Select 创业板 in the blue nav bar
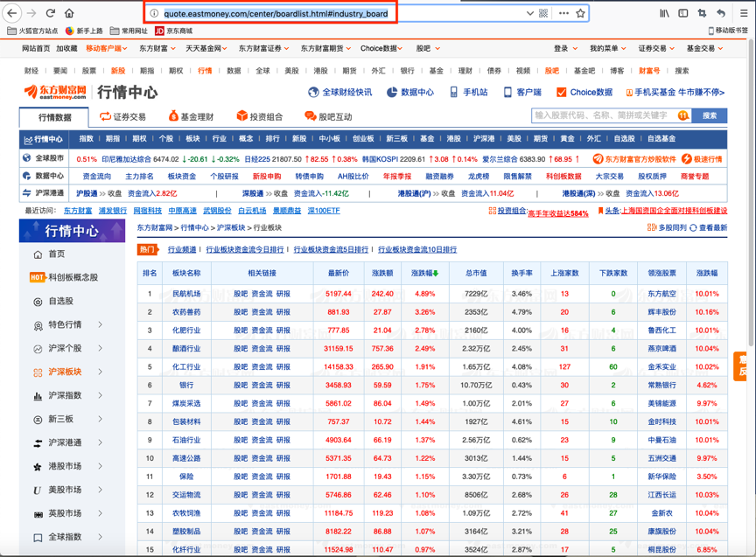Screen dimensions: 756x557 coord(363,139)
